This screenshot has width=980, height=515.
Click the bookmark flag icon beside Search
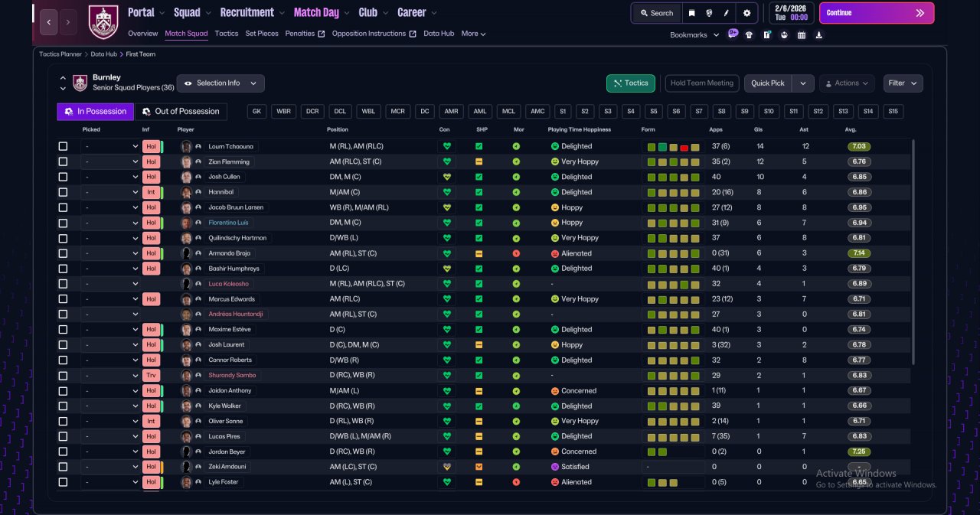point(692,13)
